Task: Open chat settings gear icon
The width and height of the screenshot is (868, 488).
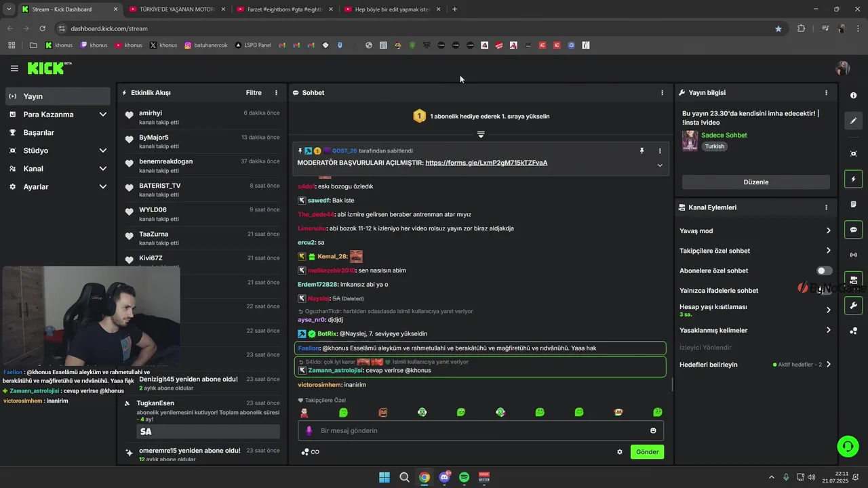Action: pyautogui.click(x=620, y=452)
